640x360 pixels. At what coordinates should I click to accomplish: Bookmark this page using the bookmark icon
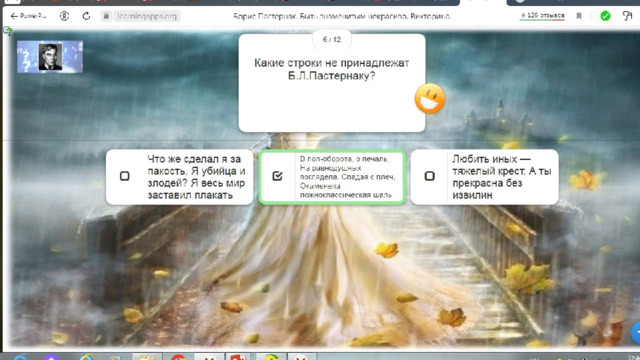[579, 16]
